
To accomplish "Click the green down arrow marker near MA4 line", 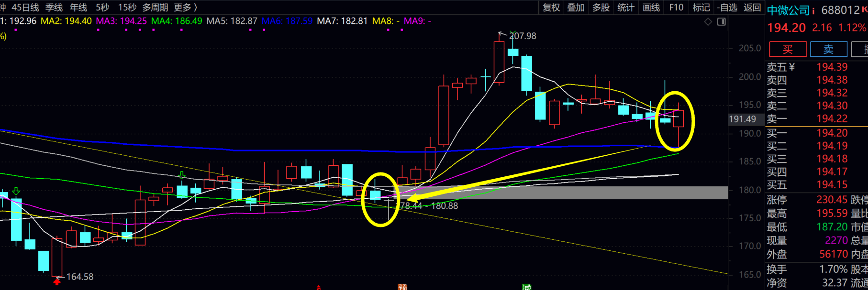I will coord(182,175).
